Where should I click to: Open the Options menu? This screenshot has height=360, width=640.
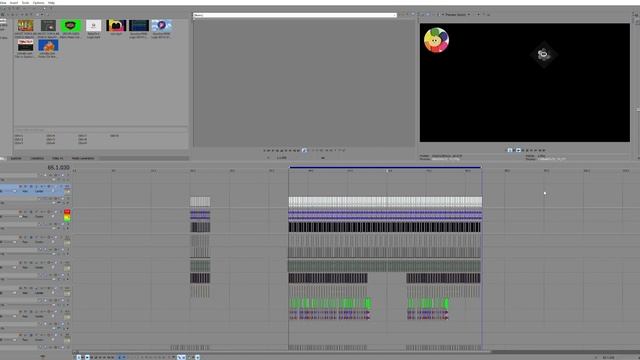point(38,2)
